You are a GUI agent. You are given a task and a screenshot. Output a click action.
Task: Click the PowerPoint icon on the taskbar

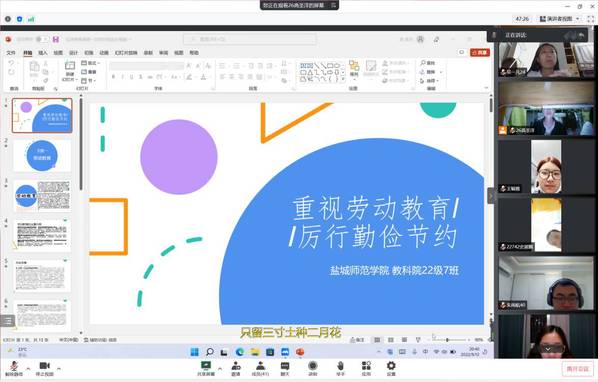[x=300, y=352]
